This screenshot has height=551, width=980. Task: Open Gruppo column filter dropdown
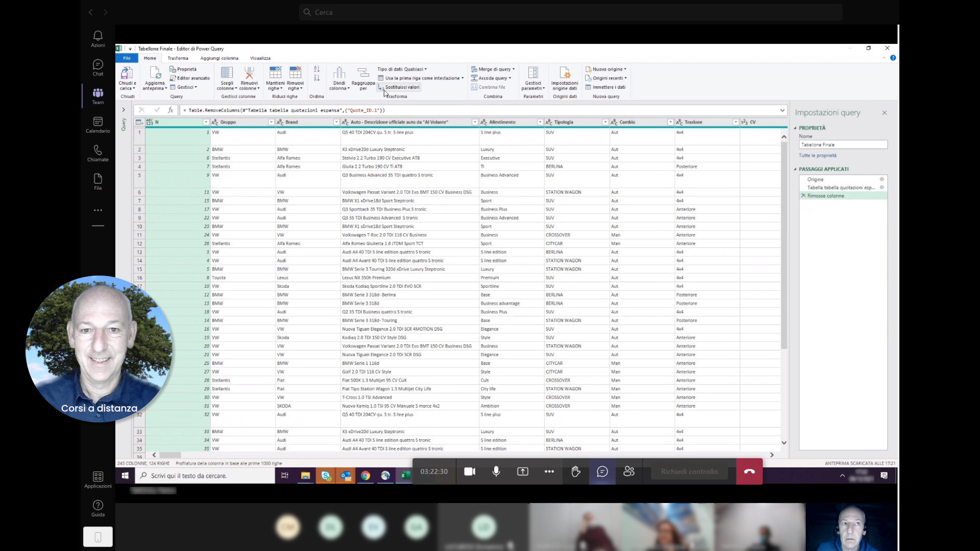271,122
